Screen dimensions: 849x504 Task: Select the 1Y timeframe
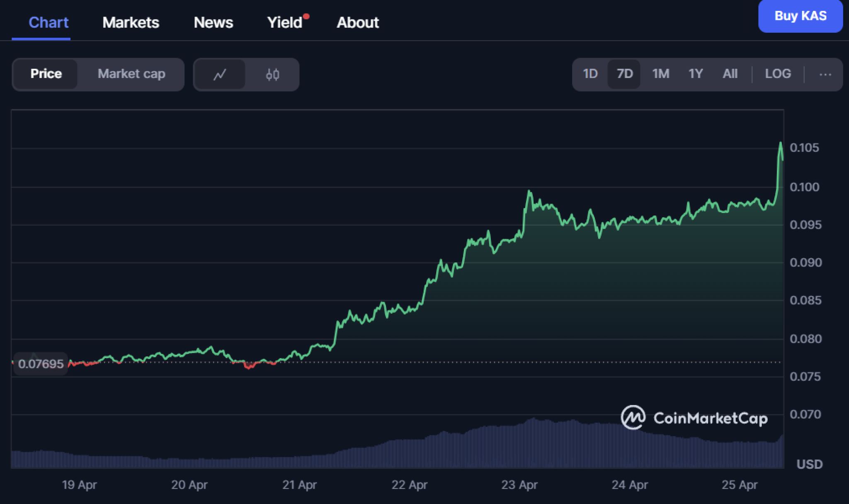[x=695, y=74]
